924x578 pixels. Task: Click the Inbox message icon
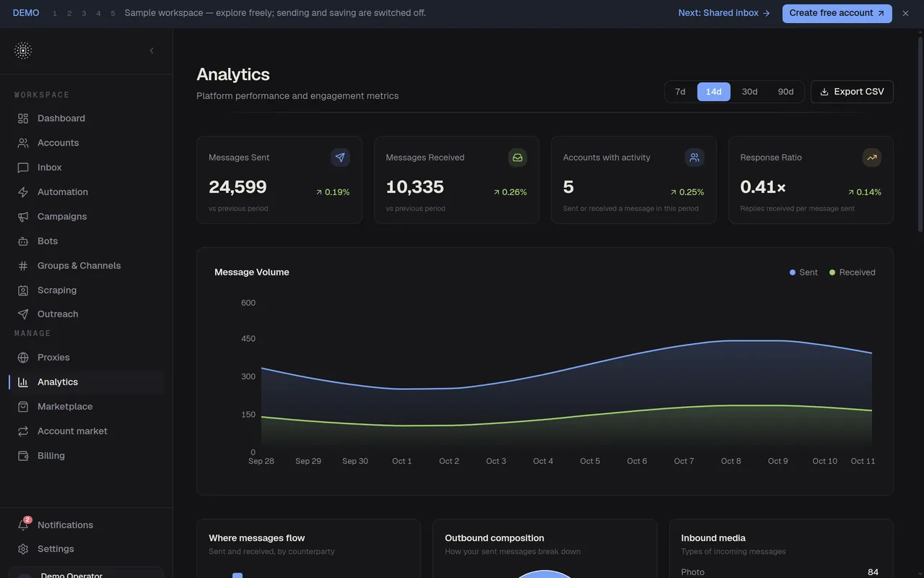pyautogui.click(x=23, y=168)
